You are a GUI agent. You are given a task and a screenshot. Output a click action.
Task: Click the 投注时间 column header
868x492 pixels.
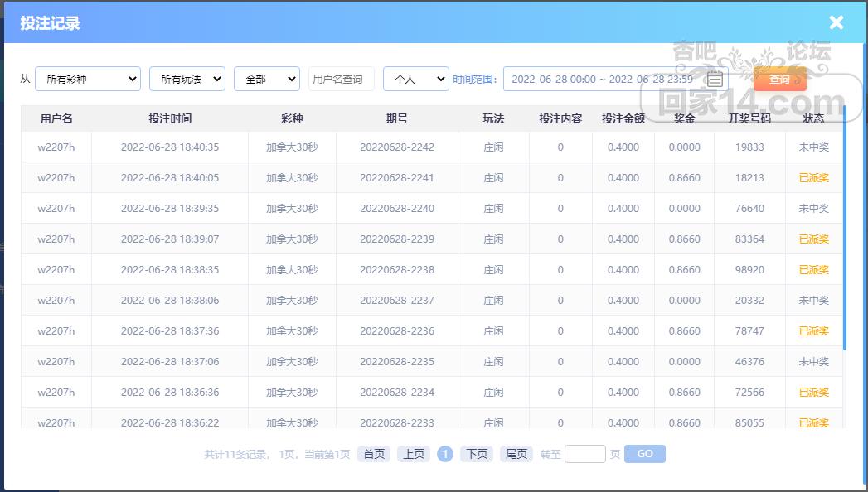(x=170, y=118)
